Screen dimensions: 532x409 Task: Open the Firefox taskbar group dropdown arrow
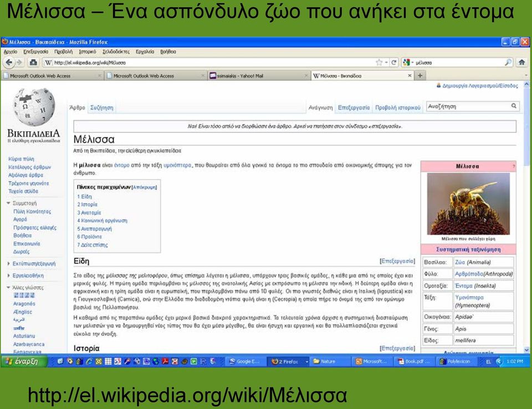tap(306, 362)
